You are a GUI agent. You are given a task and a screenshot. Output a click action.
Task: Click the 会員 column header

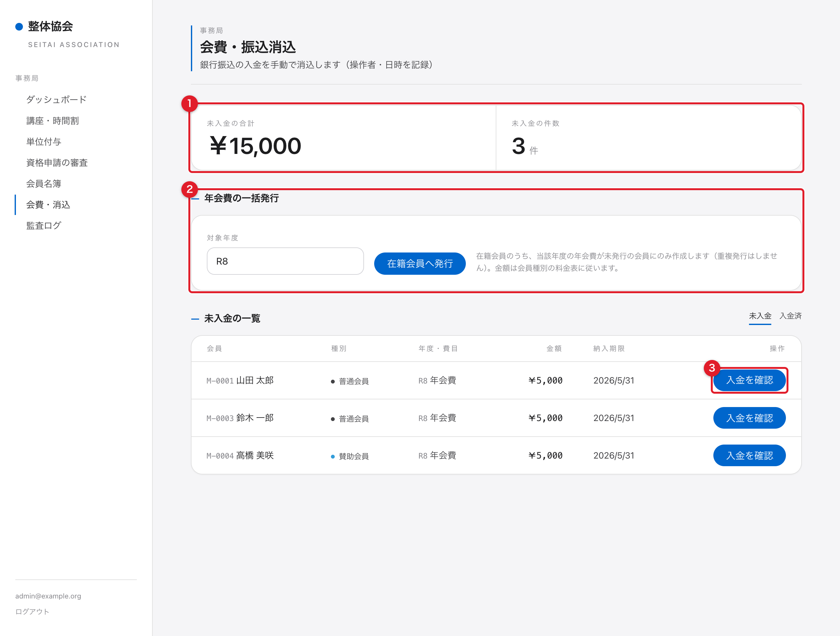[214, 348]
